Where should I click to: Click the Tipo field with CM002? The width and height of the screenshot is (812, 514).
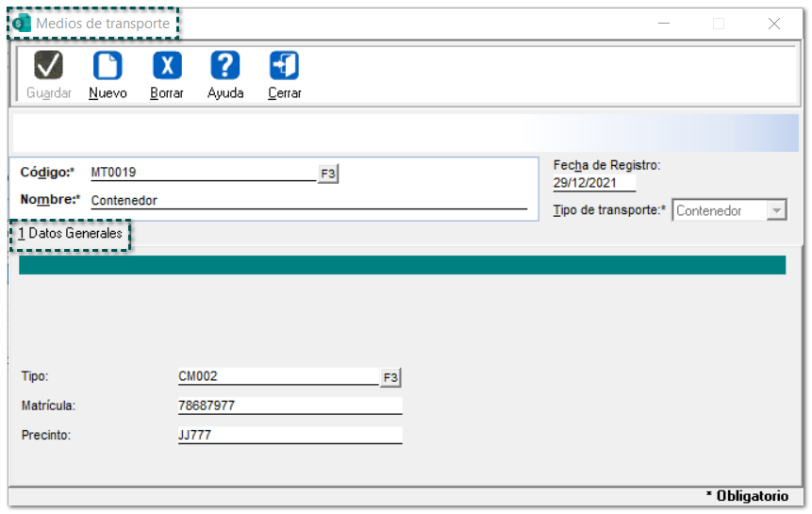point(277,376)
